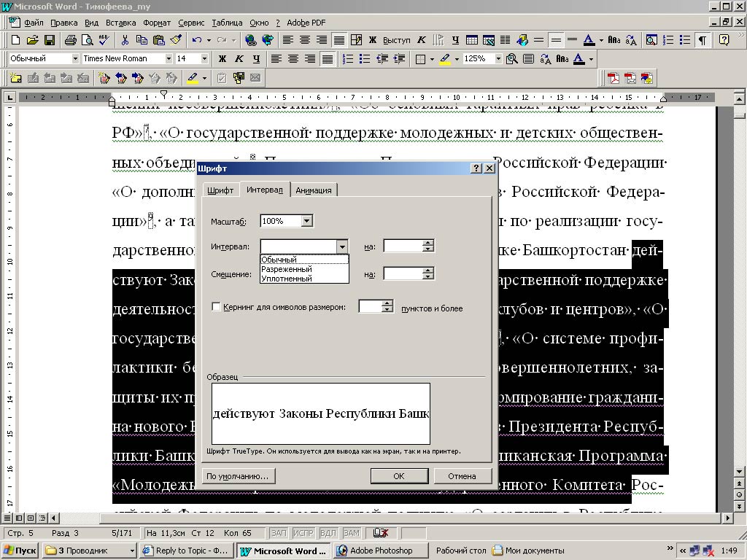Screen dimensions: 747x560
Task: Insert a table from Standard toolbar
Action: [472, 40]
